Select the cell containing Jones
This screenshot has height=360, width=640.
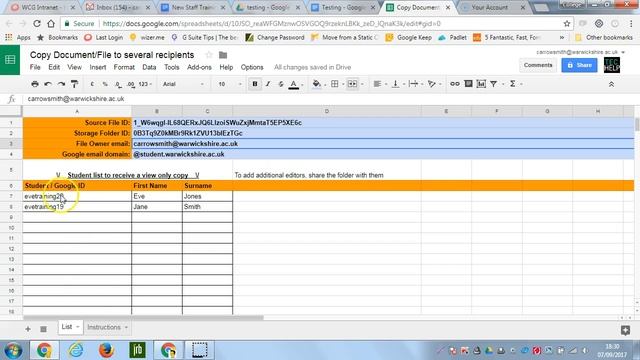click(x=207, y=196)
